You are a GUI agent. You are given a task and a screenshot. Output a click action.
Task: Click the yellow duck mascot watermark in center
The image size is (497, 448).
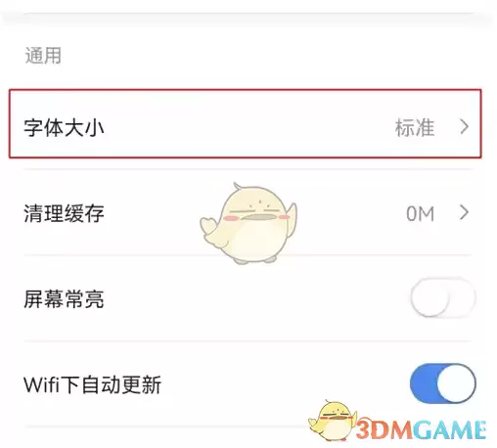248,223
